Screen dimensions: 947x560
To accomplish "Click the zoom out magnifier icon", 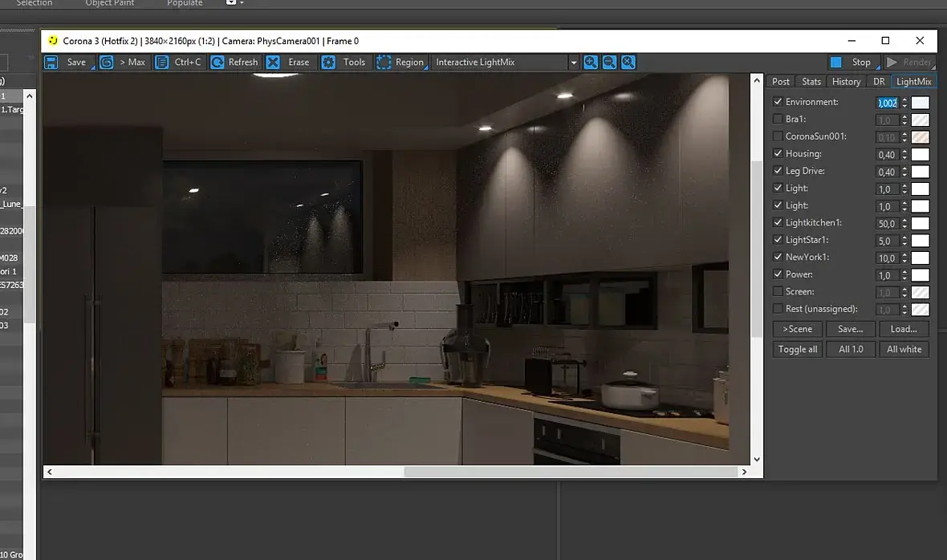I will (x=609, y=62).
